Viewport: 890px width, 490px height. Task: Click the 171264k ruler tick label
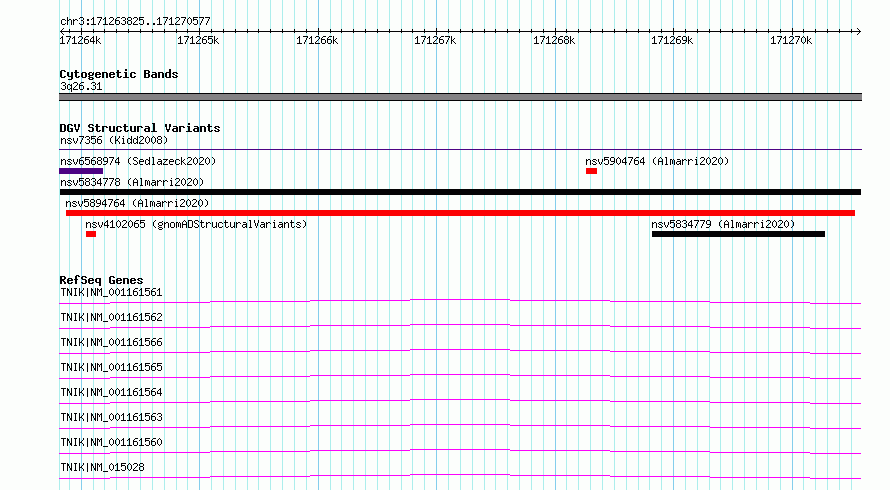[x=80, y=40]
